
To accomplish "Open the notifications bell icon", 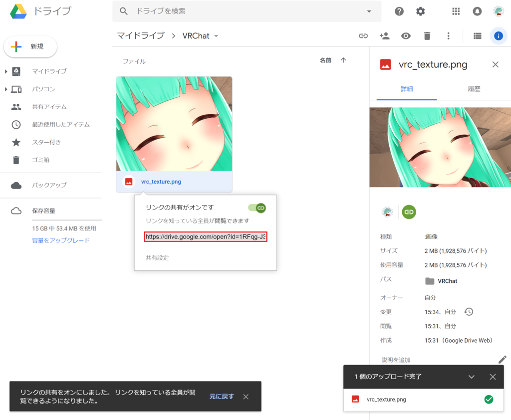I will [x=477, y=11].
